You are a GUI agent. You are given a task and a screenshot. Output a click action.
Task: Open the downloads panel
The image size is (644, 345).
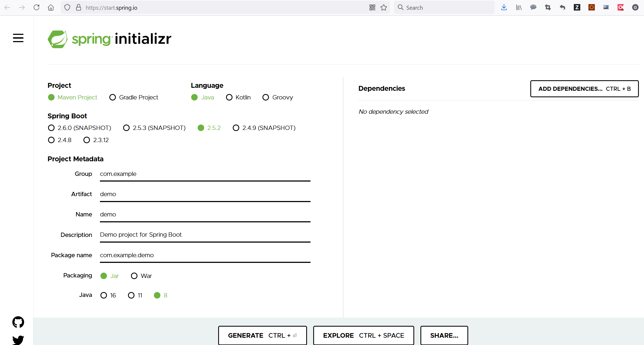(504, 8)
